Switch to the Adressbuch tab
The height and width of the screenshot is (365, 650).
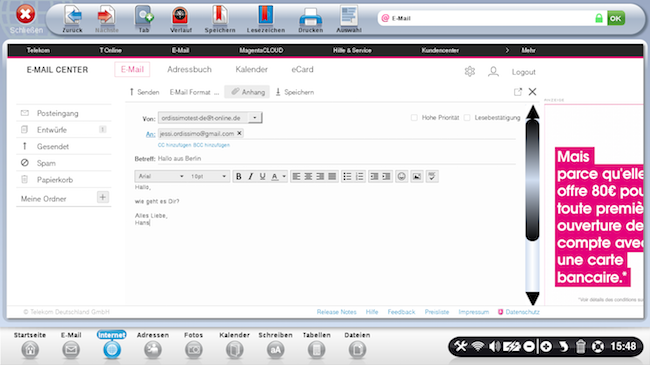coord(189,70)
